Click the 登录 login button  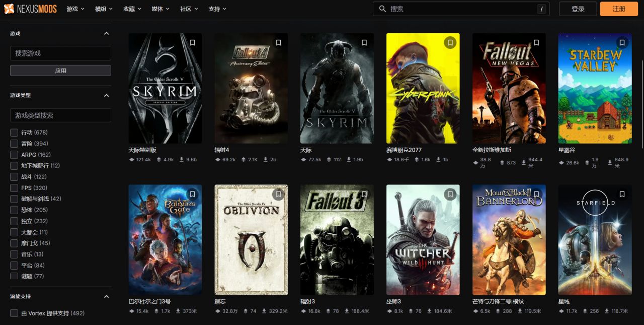tap(578, 9)
